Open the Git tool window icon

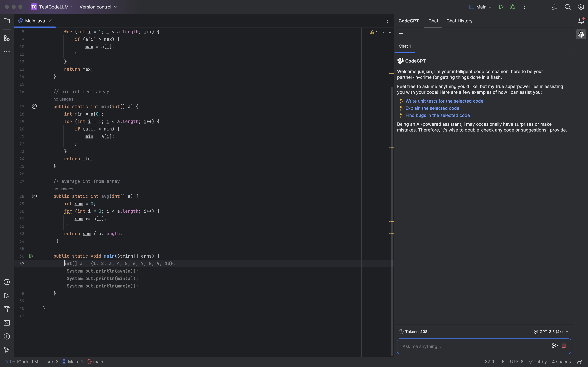pyautogui.click(x=7, y=350)
